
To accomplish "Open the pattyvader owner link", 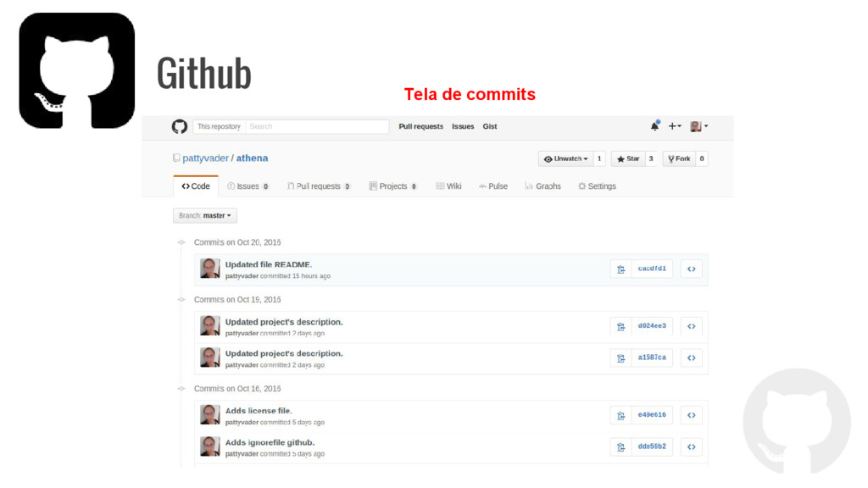I will (205, 158).
